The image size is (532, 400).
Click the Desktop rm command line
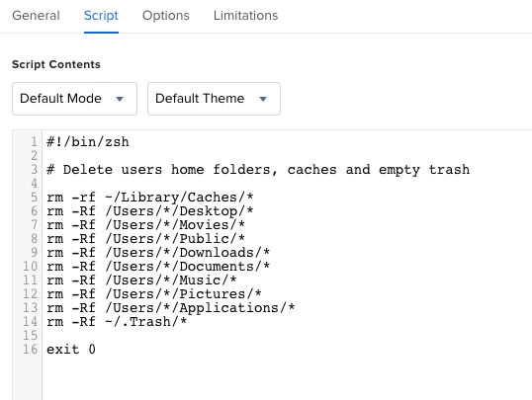click(150, 211)
